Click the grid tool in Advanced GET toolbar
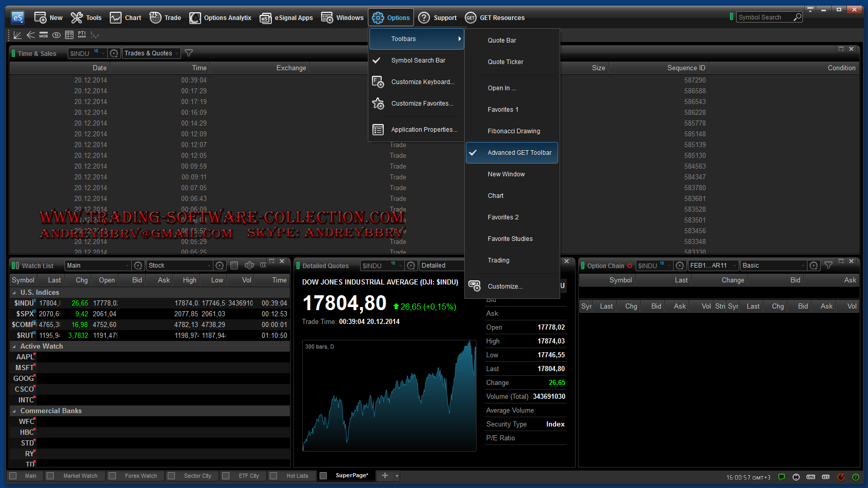 (69, 35)
